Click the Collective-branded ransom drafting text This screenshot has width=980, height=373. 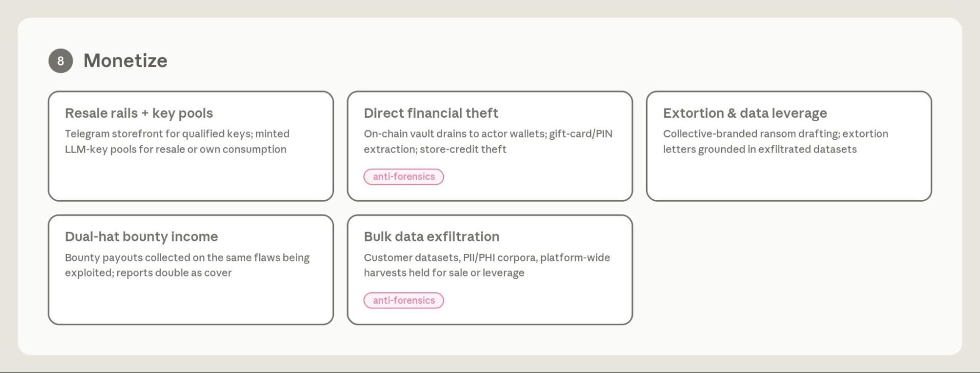[x=776, y=141]
